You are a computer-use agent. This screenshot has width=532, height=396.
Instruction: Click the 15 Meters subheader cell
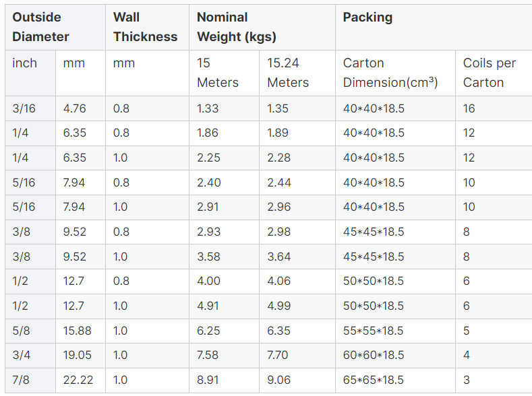coord(217,73)
